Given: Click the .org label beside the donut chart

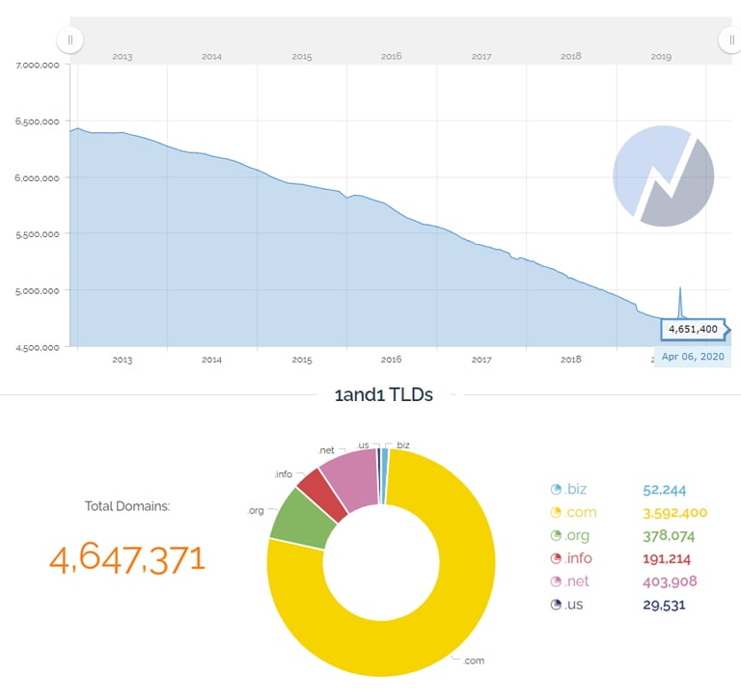Looking at the screenshot, I should [x=256, y=511].
